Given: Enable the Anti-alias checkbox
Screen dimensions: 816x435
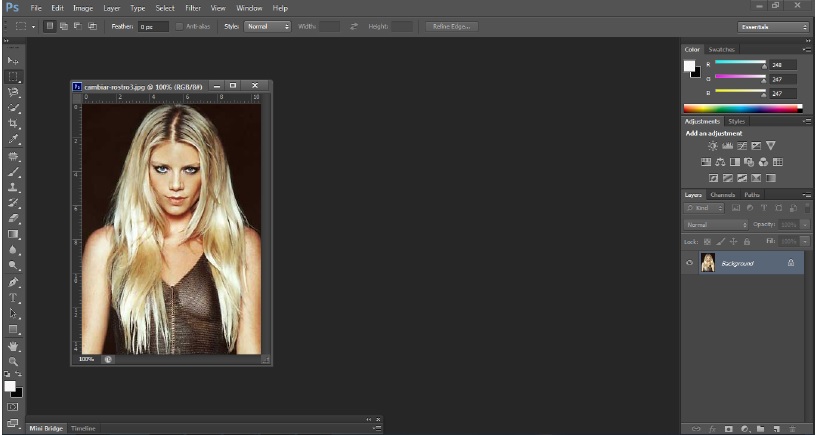Looking at the screenshot, I should point(179,26).
